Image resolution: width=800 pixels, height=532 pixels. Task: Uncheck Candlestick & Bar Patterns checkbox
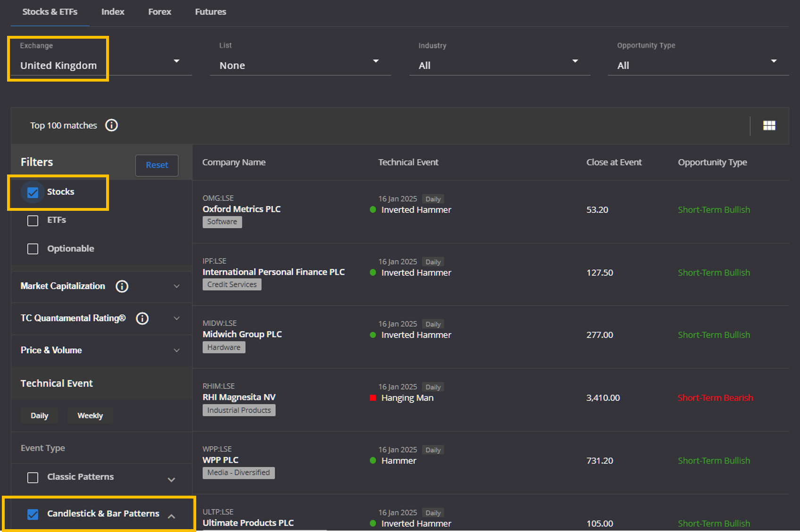point(33,515)
